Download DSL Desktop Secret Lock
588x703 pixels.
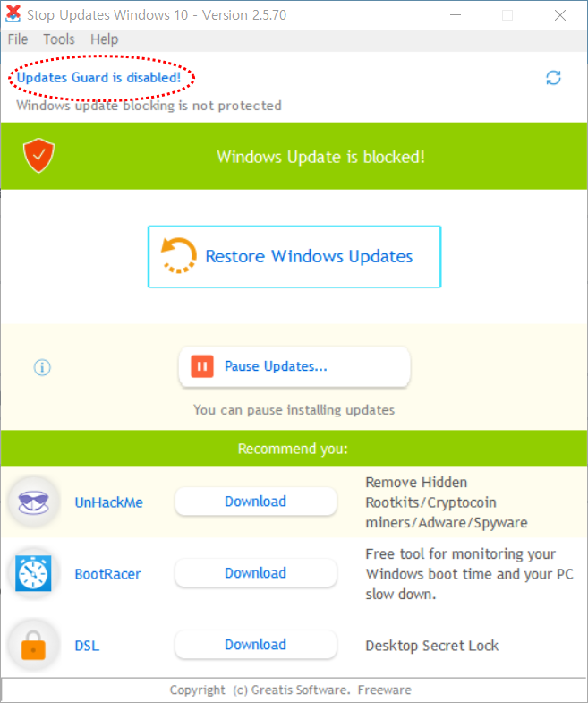tap(255, 645)
